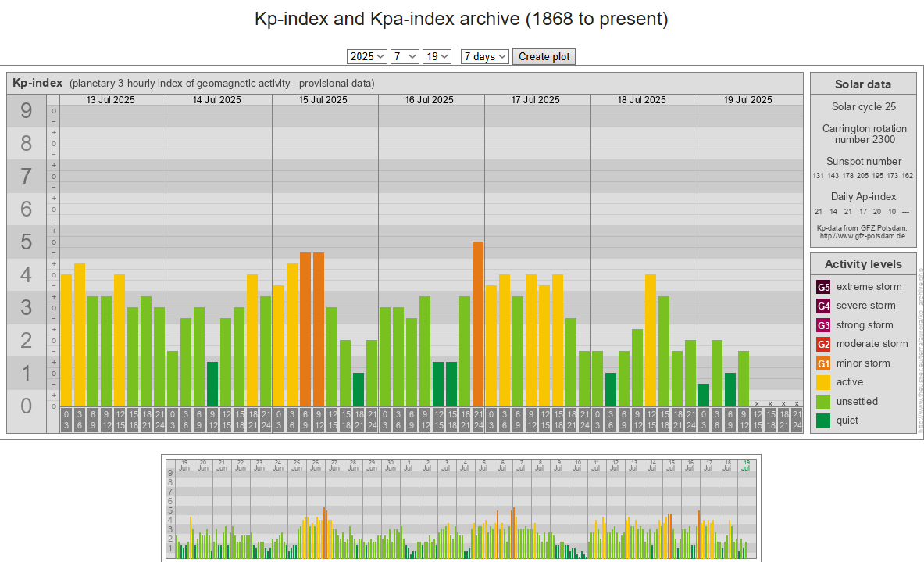Click the 14 Jul dark green bar for 9–12h
Screen dimensions: 924x562
(x=212, y=384)
